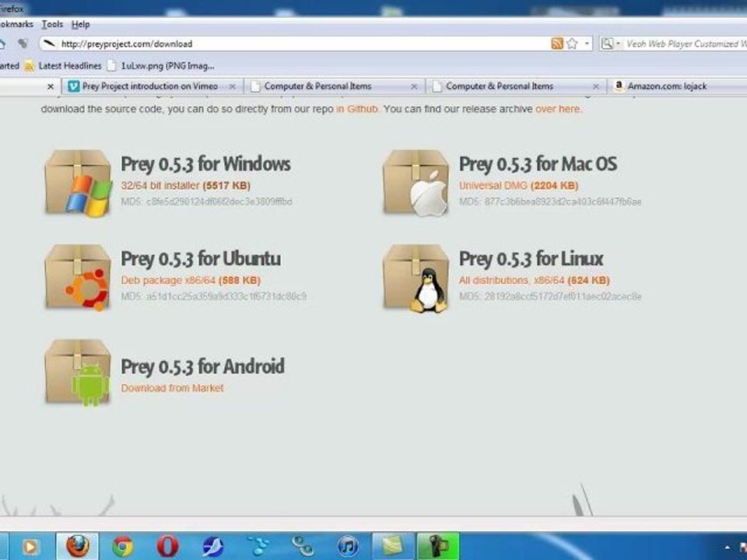Open the chain-link app taskbar icon
747x560 pixels.
303,546
